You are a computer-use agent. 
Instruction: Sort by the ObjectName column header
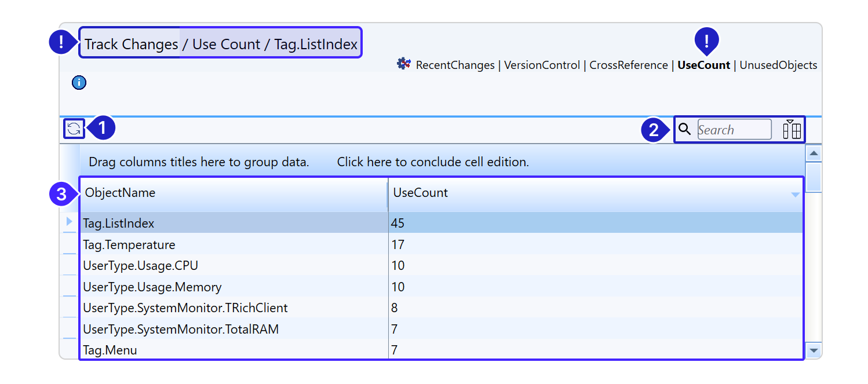click(x=120, y=193)
